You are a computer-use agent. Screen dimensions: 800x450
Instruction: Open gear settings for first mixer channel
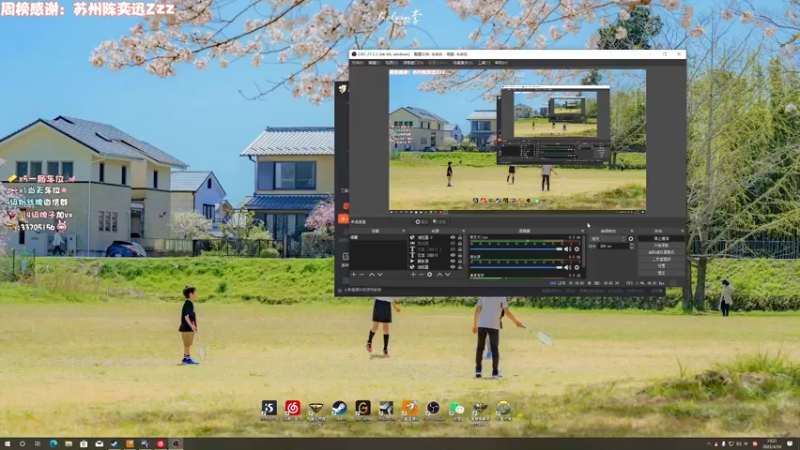(577, 249)
